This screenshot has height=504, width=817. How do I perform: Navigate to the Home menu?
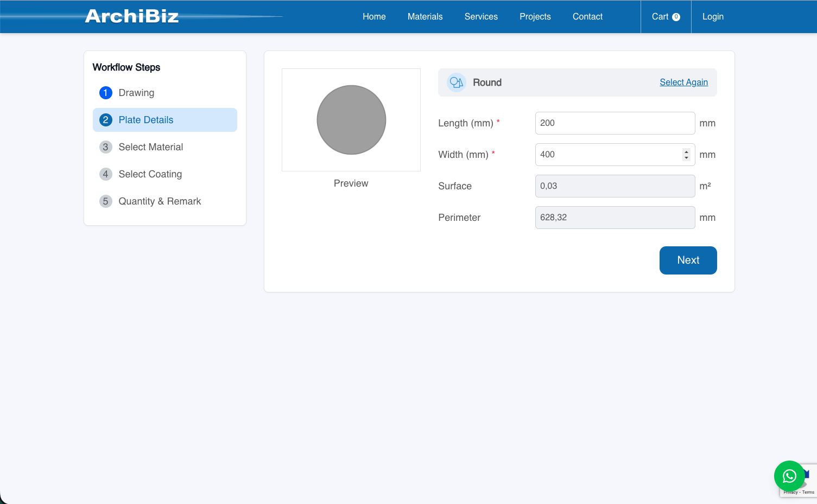tap(374, 16)
